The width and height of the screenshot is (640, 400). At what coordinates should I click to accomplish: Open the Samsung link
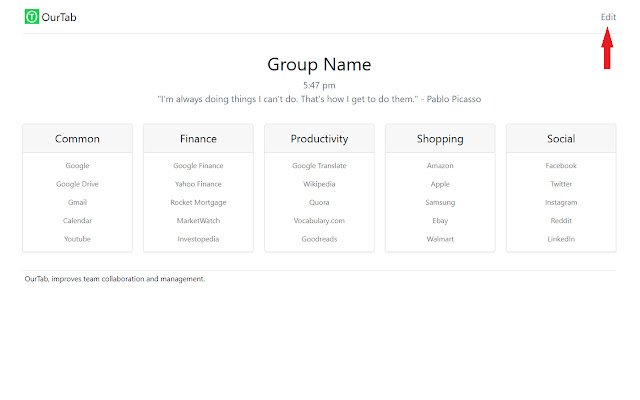pos(440,202)
